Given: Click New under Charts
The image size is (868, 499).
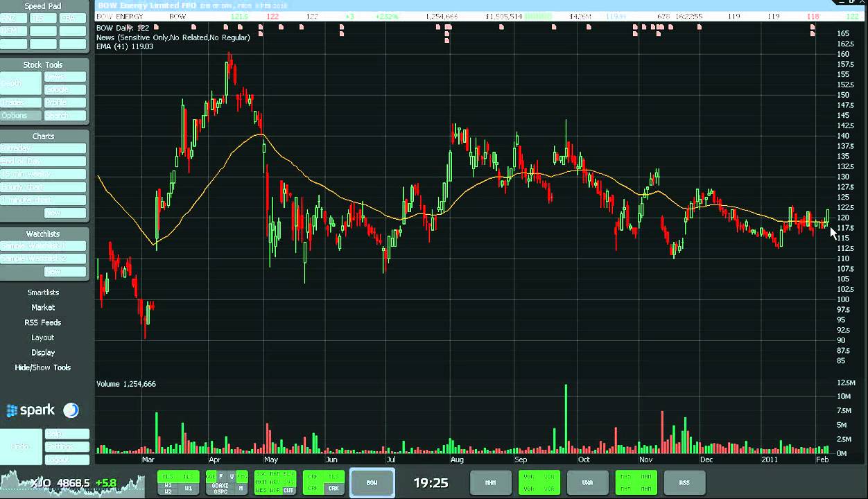Looking at the screenshot, I should [x=65, y=213].
